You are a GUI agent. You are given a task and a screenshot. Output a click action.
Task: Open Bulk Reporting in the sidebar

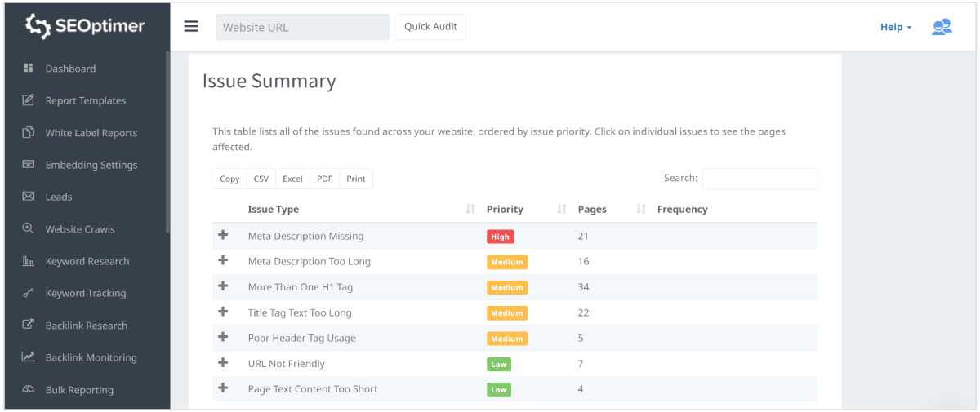pyautogui.click(x=79, y=390)
